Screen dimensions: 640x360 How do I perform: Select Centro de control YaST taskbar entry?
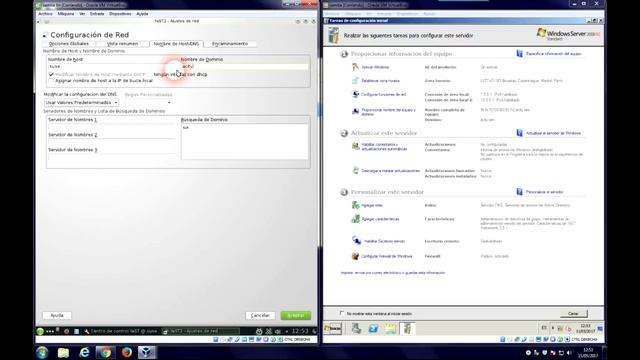(120, 331)
